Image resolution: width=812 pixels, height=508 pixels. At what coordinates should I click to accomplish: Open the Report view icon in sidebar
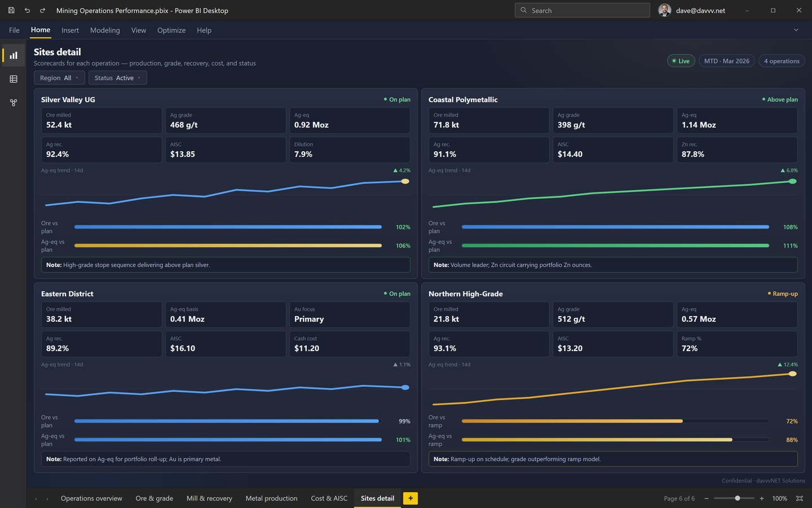14,55
